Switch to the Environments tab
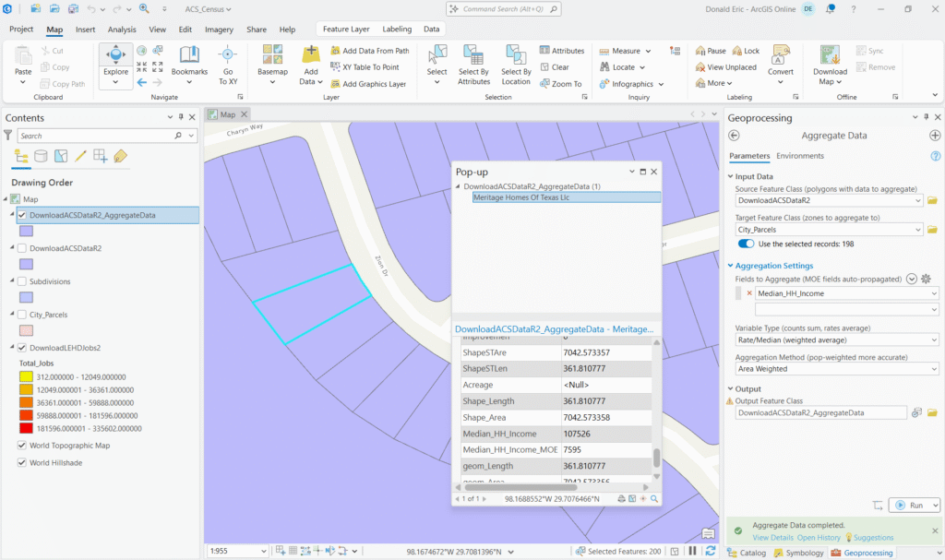Image resolution: width=945 pixels, height=560 pixels. (799, 156)
